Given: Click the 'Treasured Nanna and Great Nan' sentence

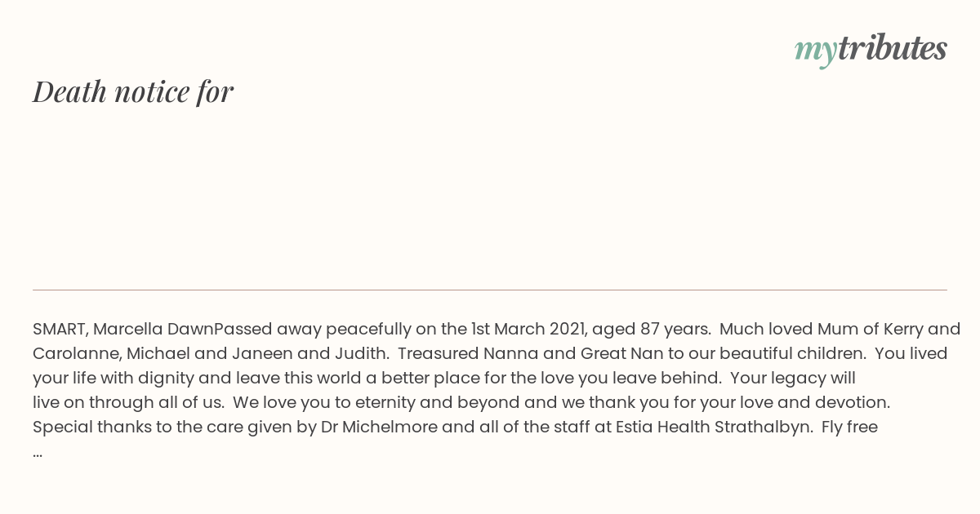Looking at the screenshot, I should (x=525, y=354).
